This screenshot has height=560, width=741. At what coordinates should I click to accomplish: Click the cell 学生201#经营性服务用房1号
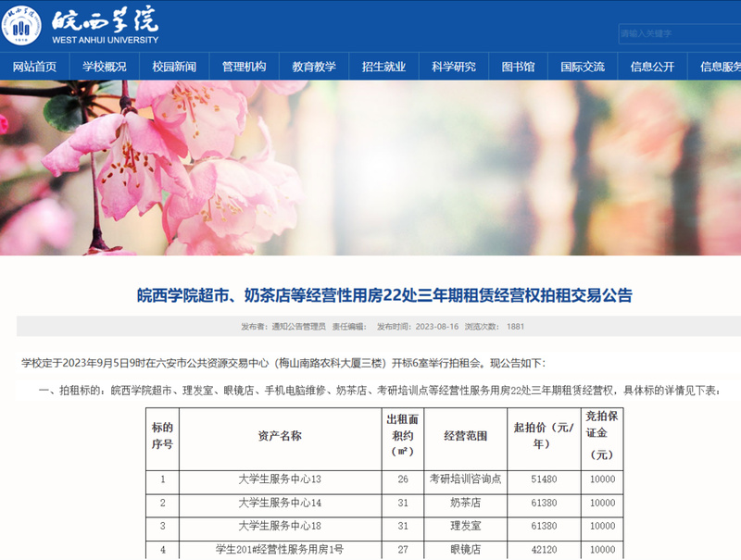click(280, 550)
